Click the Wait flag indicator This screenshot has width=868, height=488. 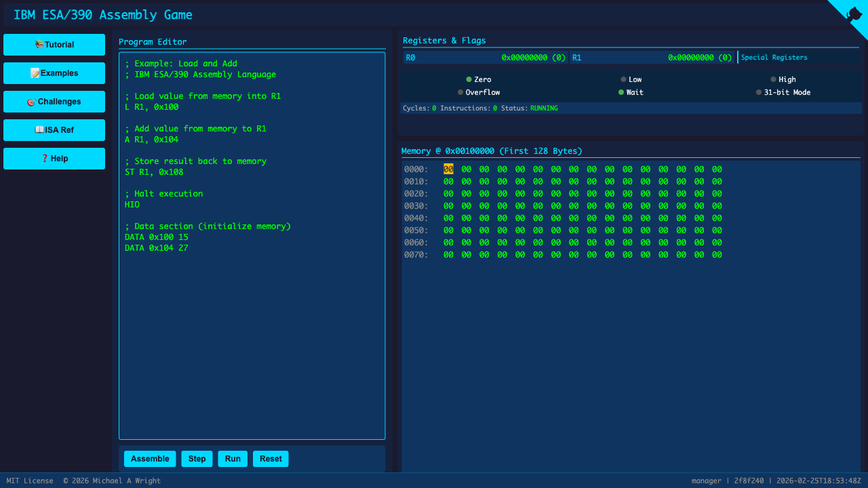coord(631,92)
